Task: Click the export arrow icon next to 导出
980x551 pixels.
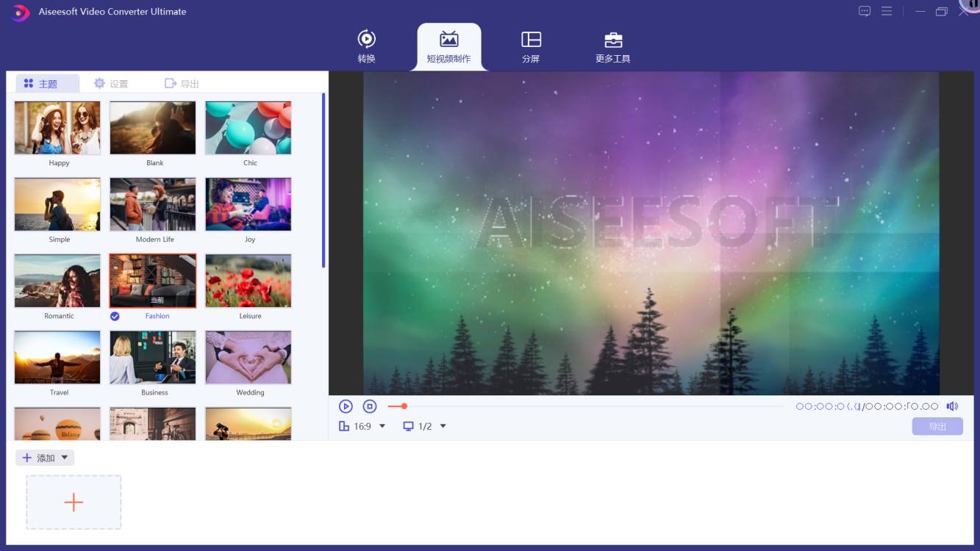Action: click(171, 83)
